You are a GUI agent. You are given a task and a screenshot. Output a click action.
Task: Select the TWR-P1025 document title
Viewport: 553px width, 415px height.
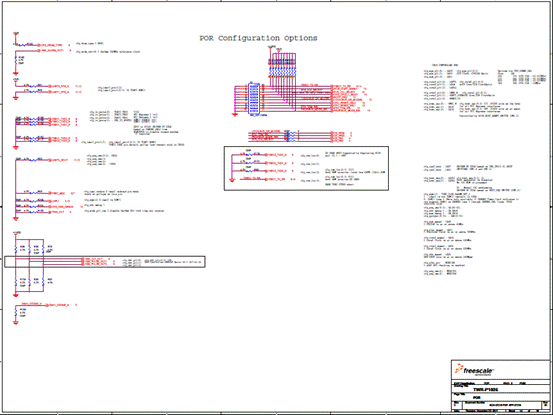point(486,390)
